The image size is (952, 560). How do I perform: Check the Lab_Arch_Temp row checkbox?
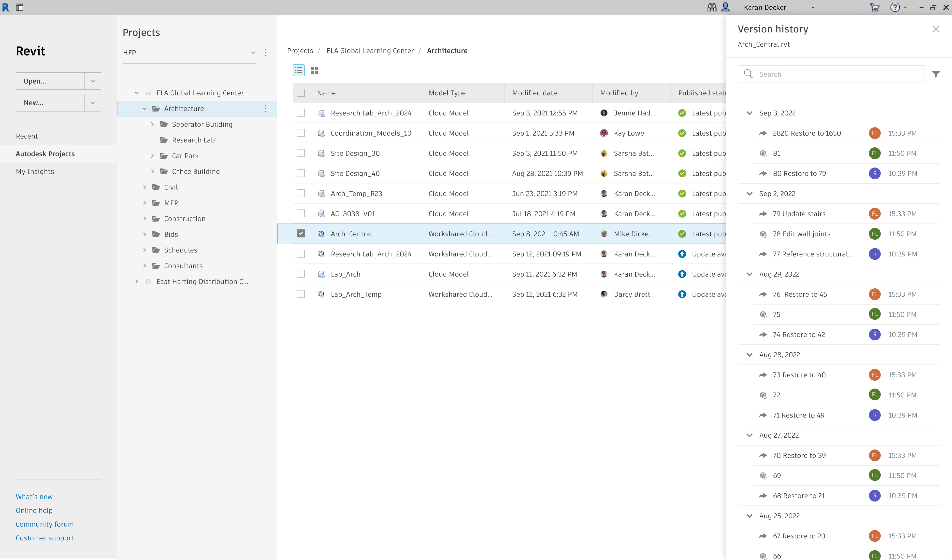pyautogui.click(x=301, y=294)
